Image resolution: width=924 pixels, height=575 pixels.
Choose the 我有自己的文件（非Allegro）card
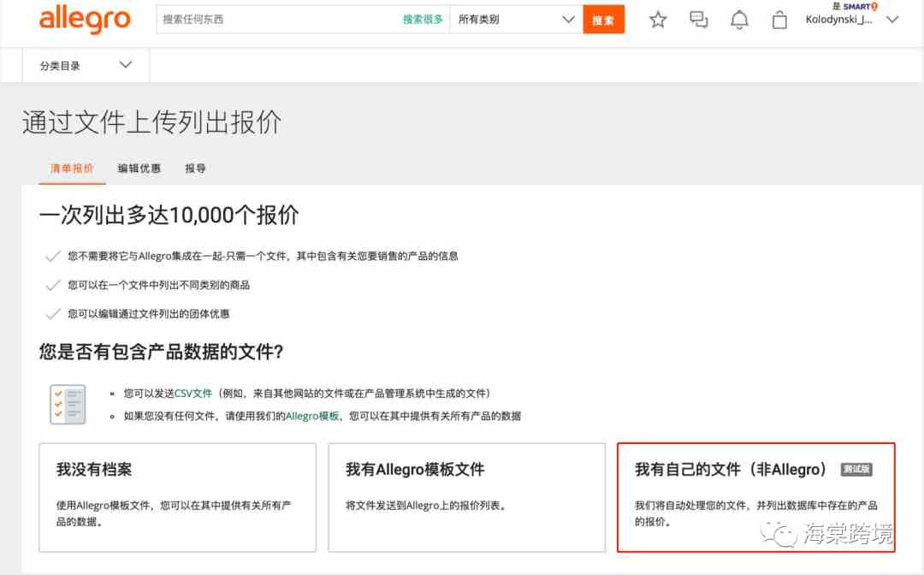(x=756, y=498)
